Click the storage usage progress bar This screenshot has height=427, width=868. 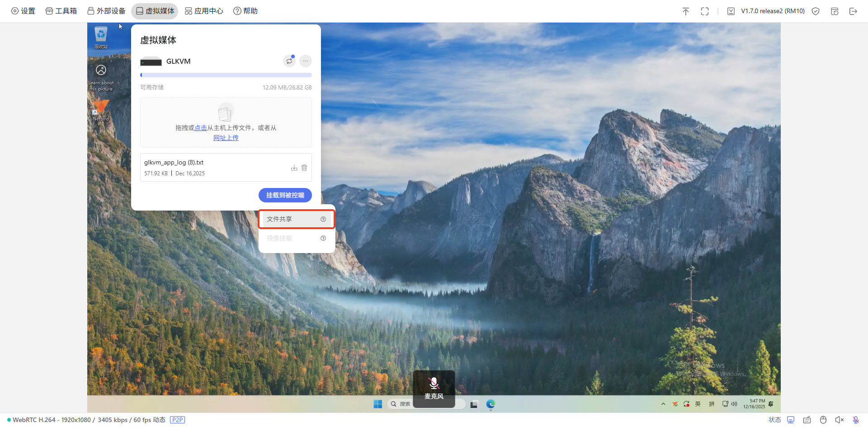[226, 75]
